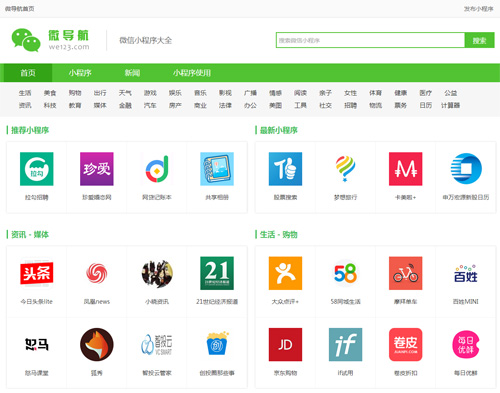Open the 共享相册 notebook photo album icon
Image resolution: width=500 pixels, height=393 pixels.
(x=217, y=169)
